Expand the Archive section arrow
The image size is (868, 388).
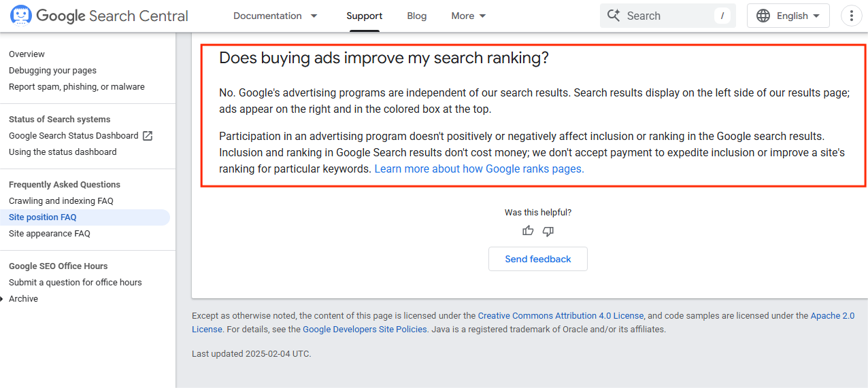point(3,299)
